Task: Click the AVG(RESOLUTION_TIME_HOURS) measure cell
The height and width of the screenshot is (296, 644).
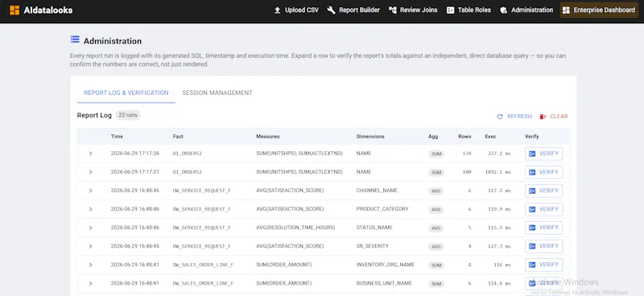Action: pos(295,228)
